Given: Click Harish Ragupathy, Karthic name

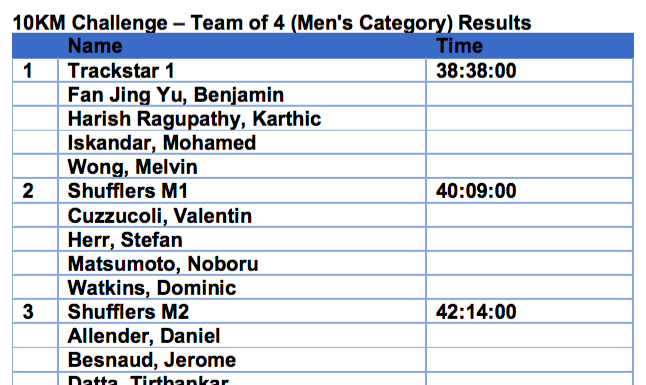Looking at the screenshot, I should pos(194,119).
